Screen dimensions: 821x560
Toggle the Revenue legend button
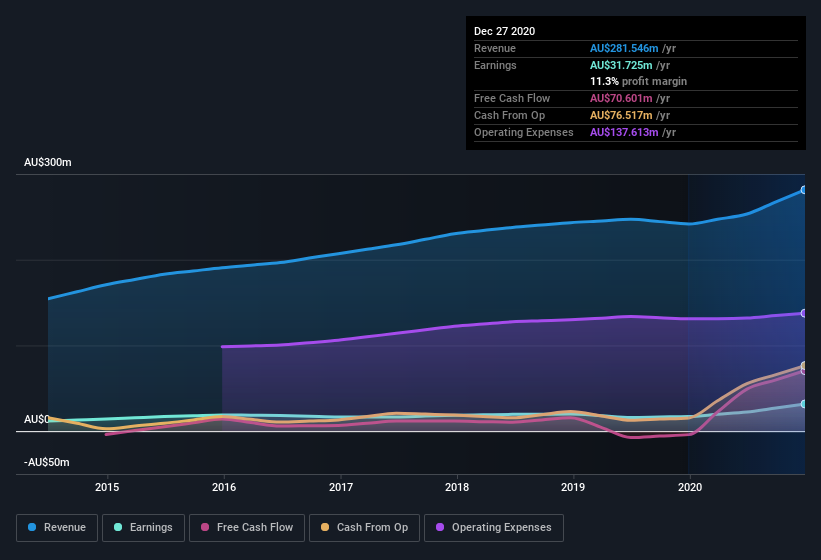point(56,527)
